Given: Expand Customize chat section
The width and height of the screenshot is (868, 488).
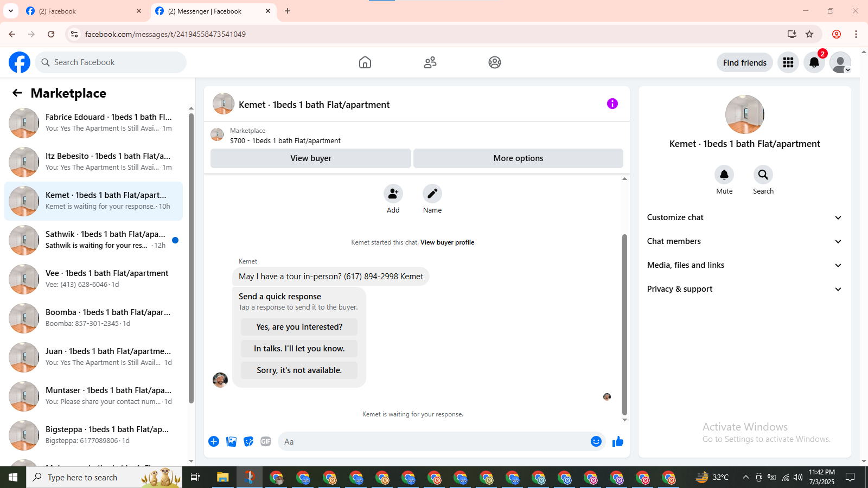Looking at the screenshot, I should [x=745, y=217].
